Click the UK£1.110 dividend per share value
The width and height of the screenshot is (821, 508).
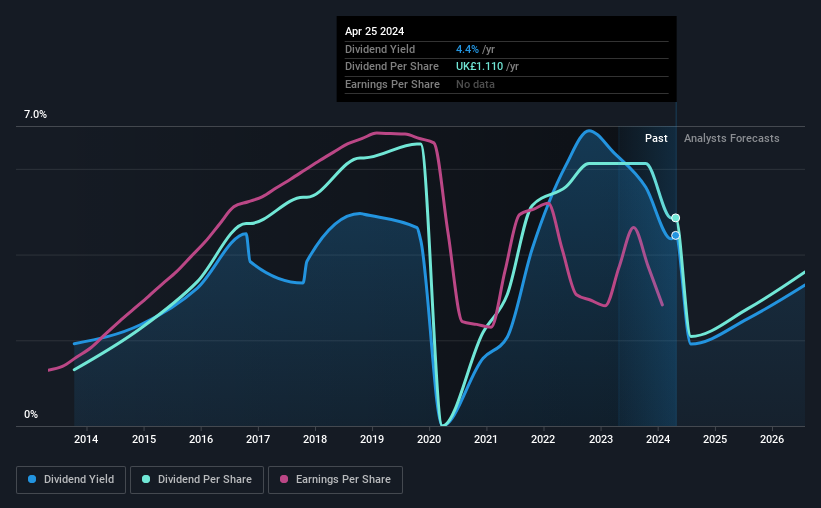[479, 67]
